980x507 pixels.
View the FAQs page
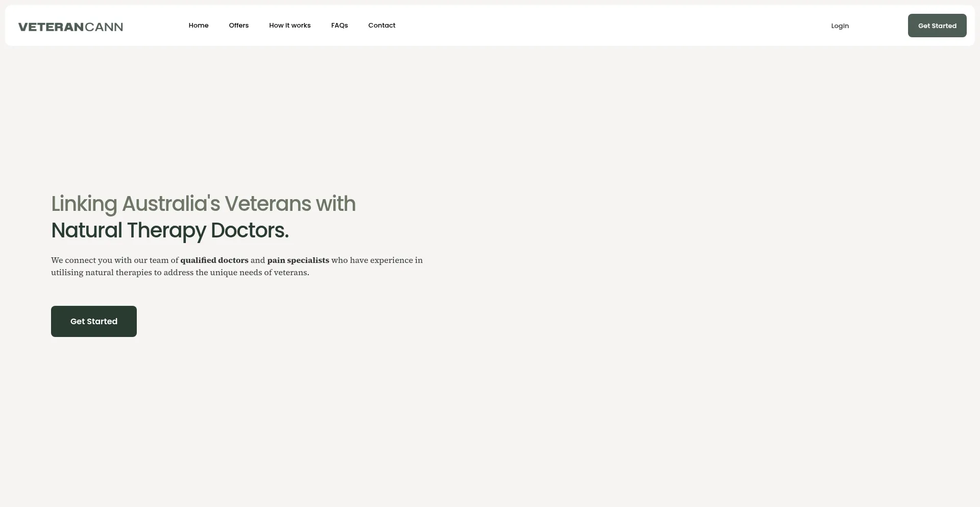click(x=339, y=26)
